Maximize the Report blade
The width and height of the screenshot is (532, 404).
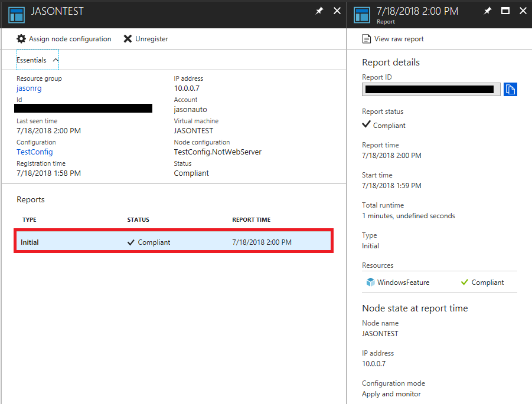[x=505, y=11]
